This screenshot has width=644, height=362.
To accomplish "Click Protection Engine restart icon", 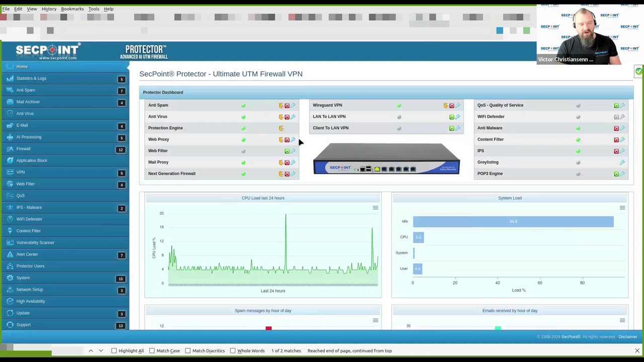I will pyautogui.click(x=281, y=128).
